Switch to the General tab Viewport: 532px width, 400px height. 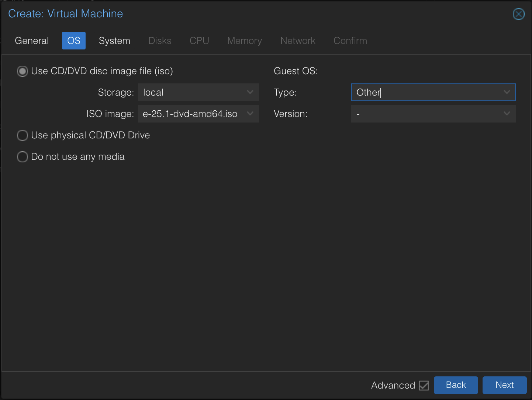[31, 41]
